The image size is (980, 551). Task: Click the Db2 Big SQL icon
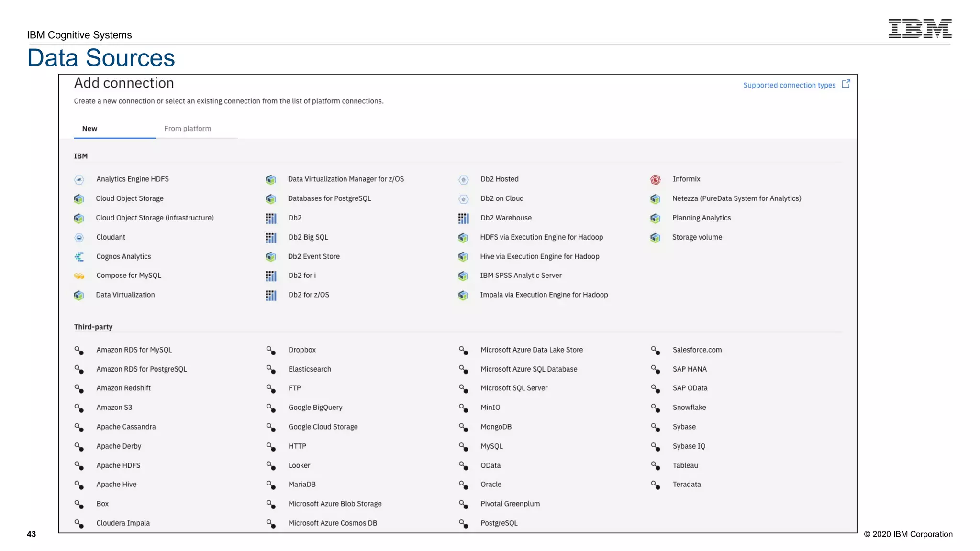271,238
